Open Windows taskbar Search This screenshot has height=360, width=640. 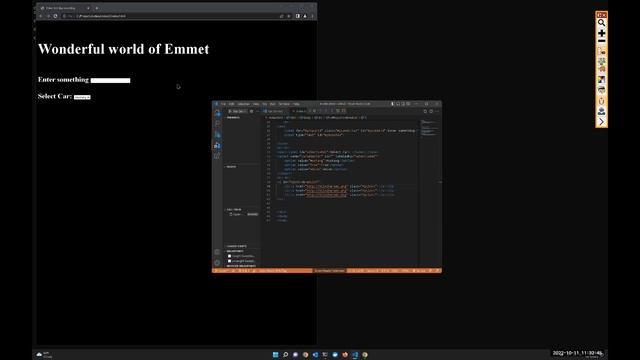click(285, 355)
